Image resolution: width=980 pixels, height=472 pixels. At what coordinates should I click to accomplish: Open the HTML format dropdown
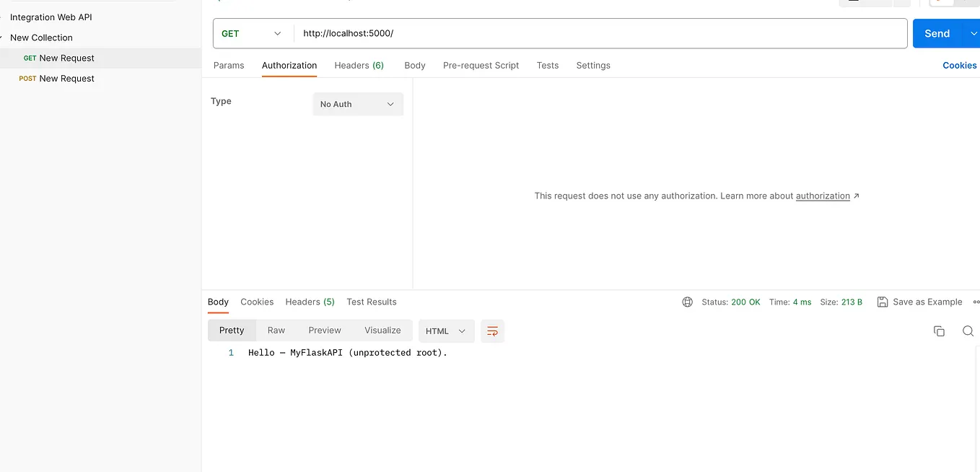click(x=446, y=331)
